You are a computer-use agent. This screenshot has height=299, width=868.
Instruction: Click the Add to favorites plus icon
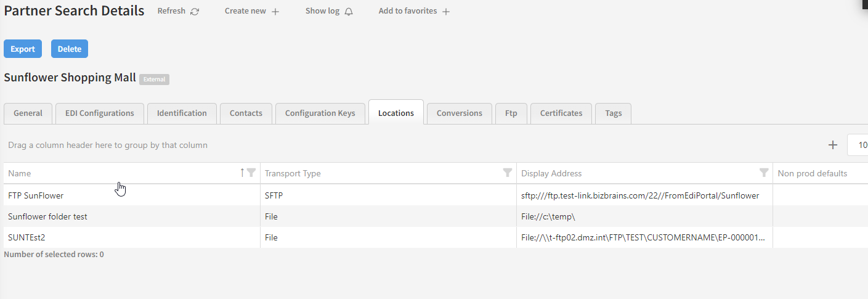point(446,12)
